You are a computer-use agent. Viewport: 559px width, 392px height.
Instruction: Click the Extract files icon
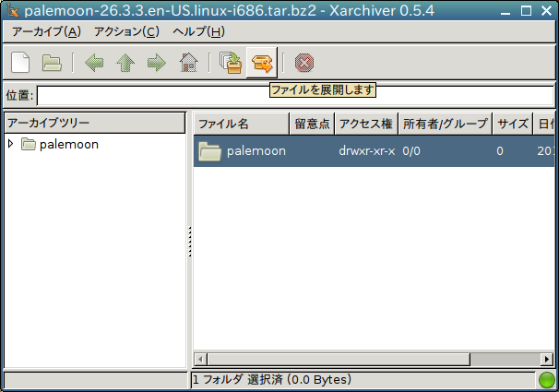tap(262, 63)
